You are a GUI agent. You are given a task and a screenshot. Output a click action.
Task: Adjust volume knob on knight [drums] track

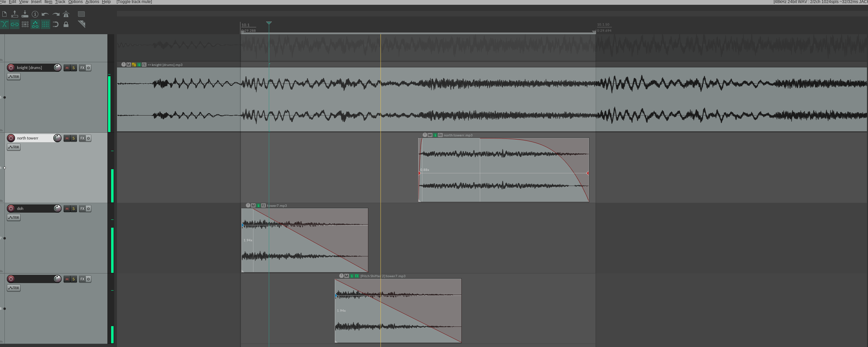pos(57,68)
